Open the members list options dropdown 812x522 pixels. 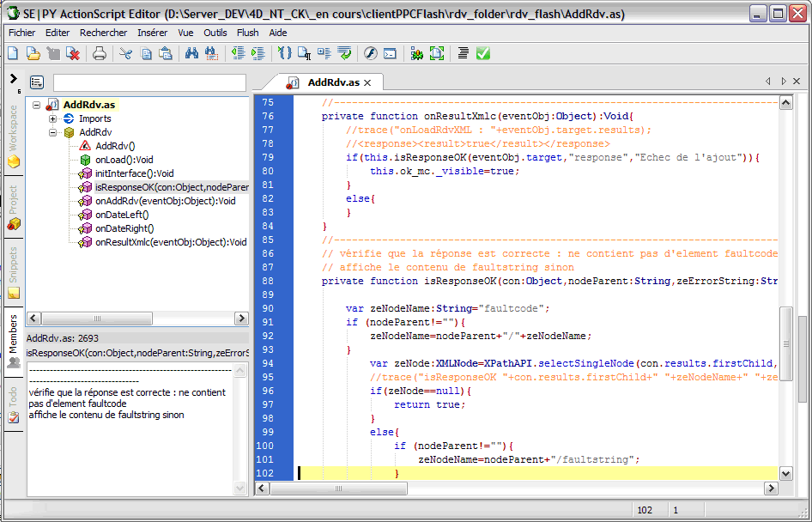pyautogui.click(x=37, y=82)
